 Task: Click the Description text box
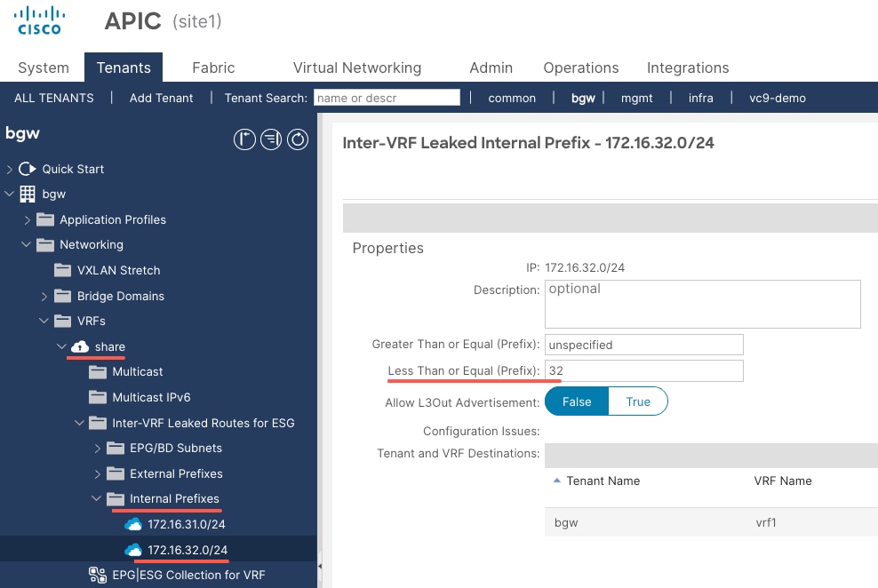702,304
